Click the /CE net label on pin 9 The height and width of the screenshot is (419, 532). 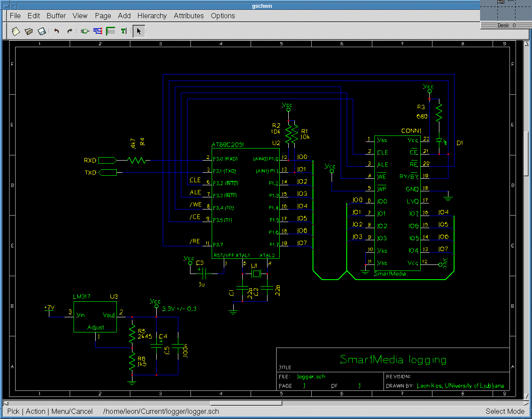(195, 217)
